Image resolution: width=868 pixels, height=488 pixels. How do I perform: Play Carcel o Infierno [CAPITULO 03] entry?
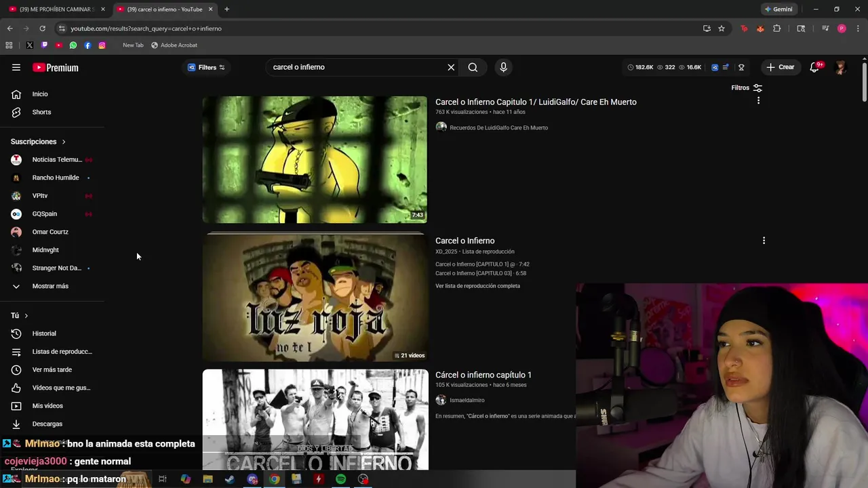[481, 273]
